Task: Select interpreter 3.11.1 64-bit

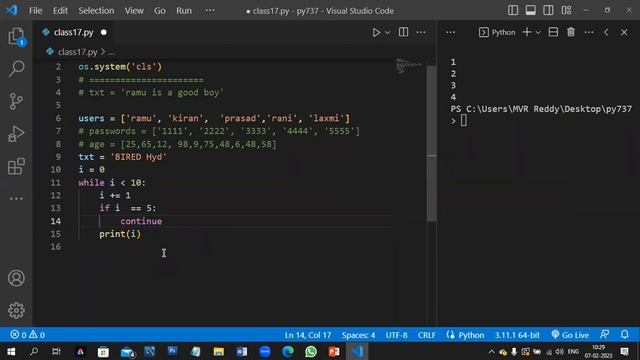Action: (x=517, y=335)
